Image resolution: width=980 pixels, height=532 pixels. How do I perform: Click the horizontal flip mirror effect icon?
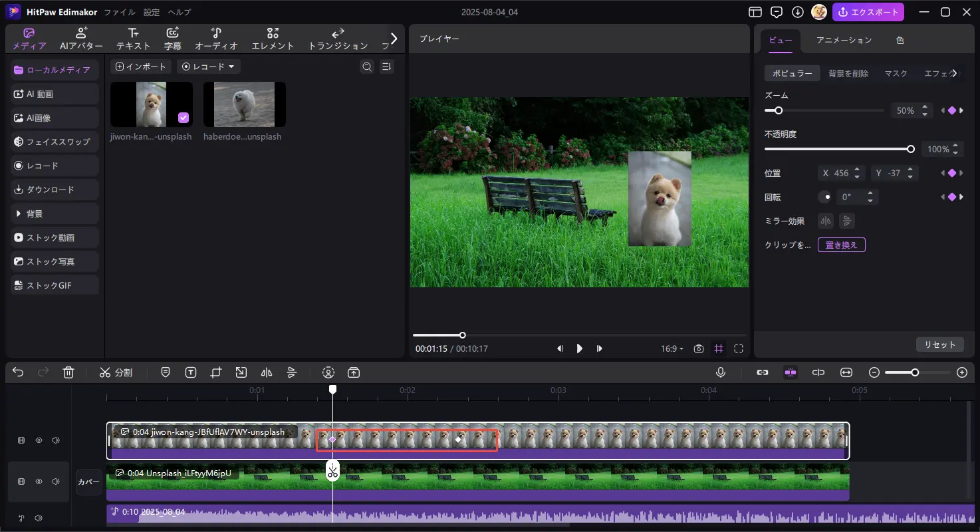pyautogui.click(x=826, y=221)
